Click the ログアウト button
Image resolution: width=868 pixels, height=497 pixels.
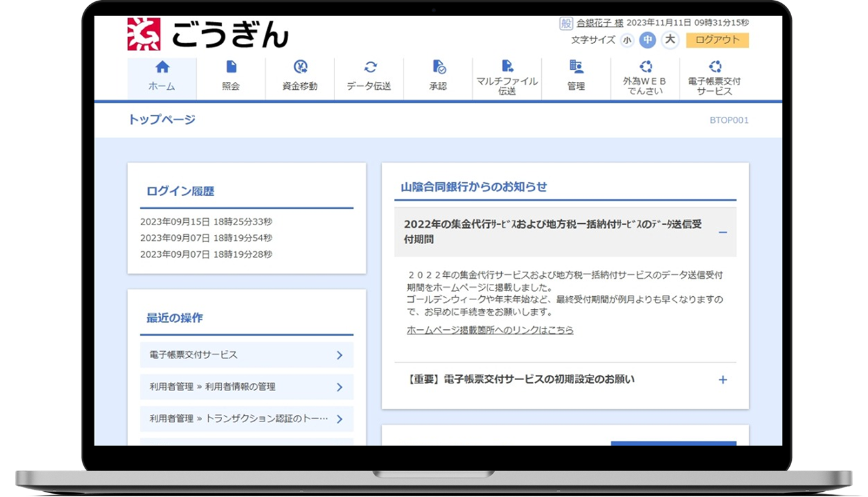click(x=717, y=40)
